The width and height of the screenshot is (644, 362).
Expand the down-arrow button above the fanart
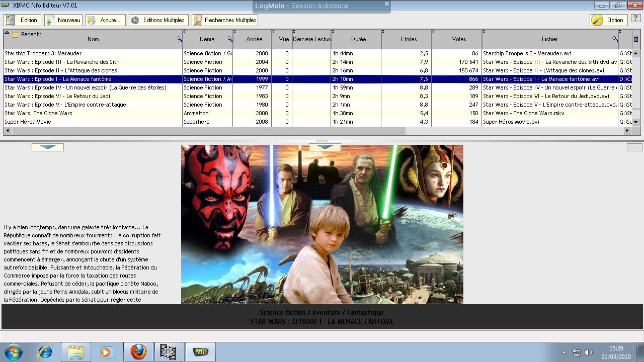tap(325, 147)
